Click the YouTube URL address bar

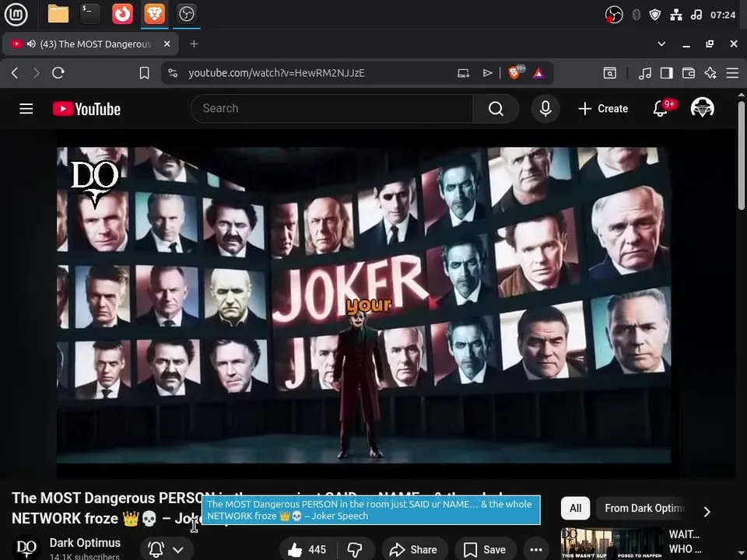(x=275, y=73)
